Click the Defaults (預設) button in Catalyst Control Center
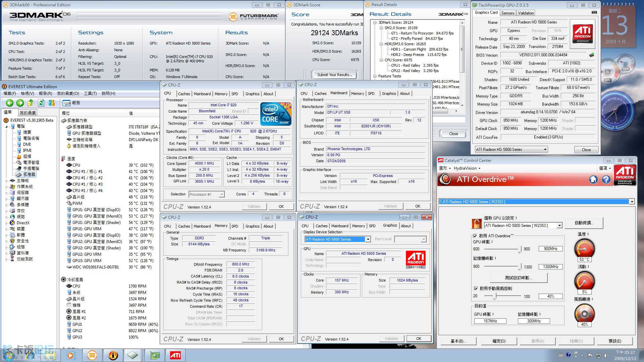This screenshot has height=362, width=644. pos(614,341)
